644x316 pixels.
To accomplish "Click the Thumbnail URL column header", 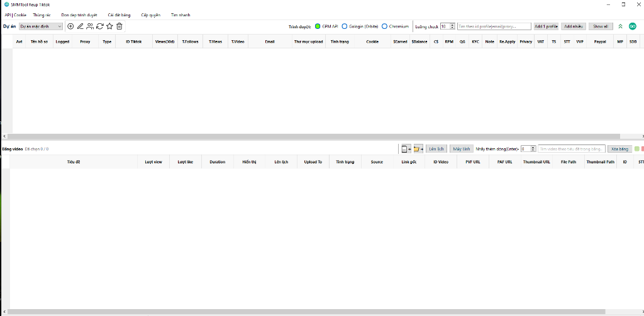I will click(x=536, y=161).
